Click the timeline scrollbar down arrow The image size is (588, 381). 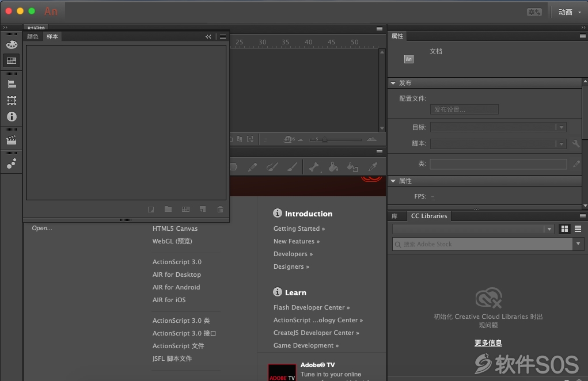point(382,128)
